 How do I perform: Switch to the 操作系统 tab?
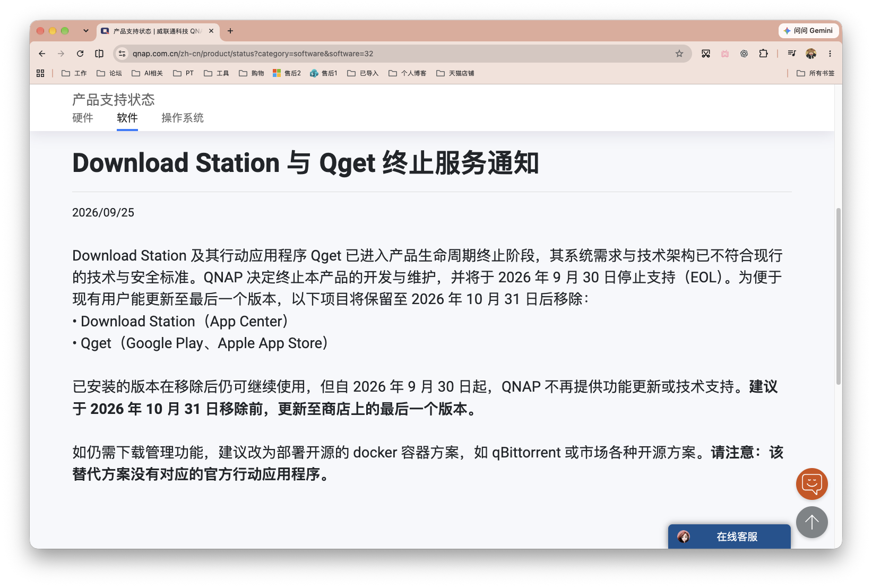click(183, 118)
